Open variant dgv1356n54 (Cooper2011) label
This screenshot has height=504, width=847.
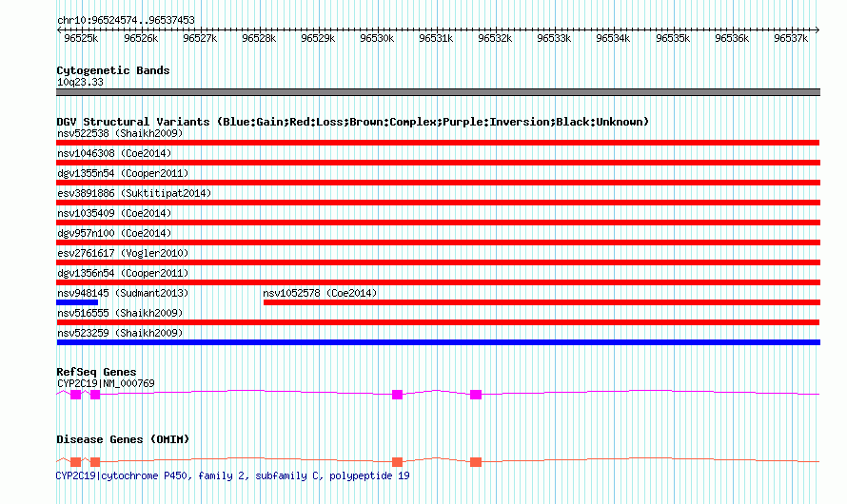[x=123, y=273]
